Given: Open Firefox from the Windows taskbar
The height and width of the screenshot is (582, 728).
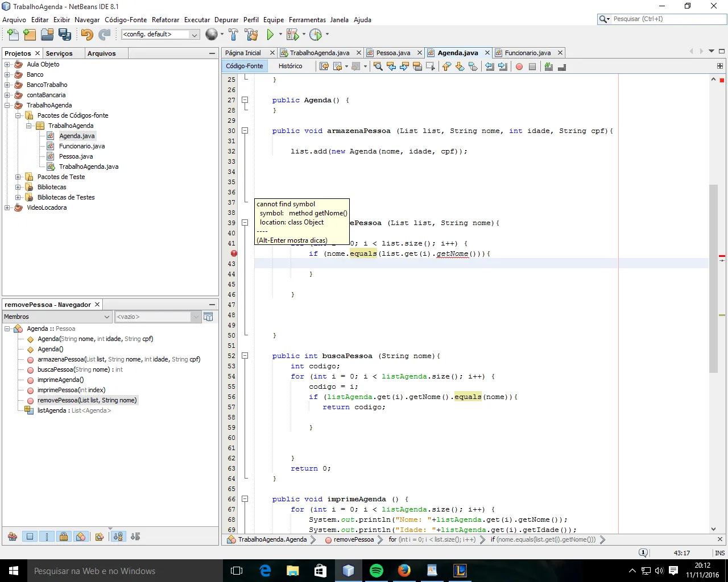Looking at the screenshot, I should (x=404, y=571).
